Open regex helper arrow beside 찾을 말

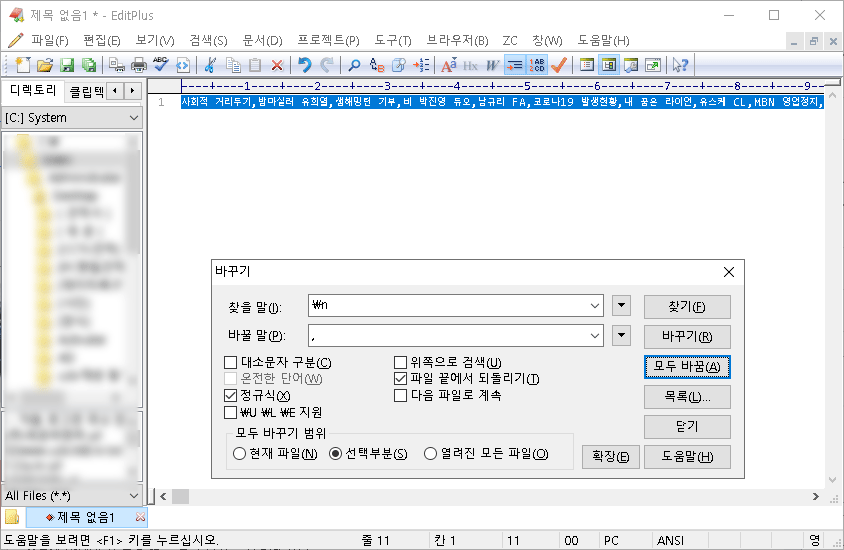coord(621,306)
